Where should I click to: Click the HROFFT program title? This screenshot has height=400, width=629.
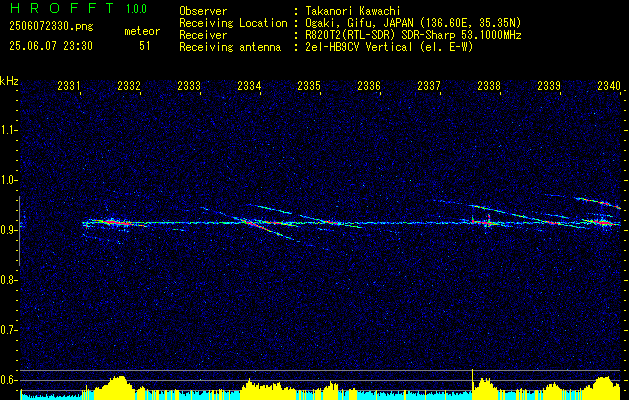click(x=62, y=8)
